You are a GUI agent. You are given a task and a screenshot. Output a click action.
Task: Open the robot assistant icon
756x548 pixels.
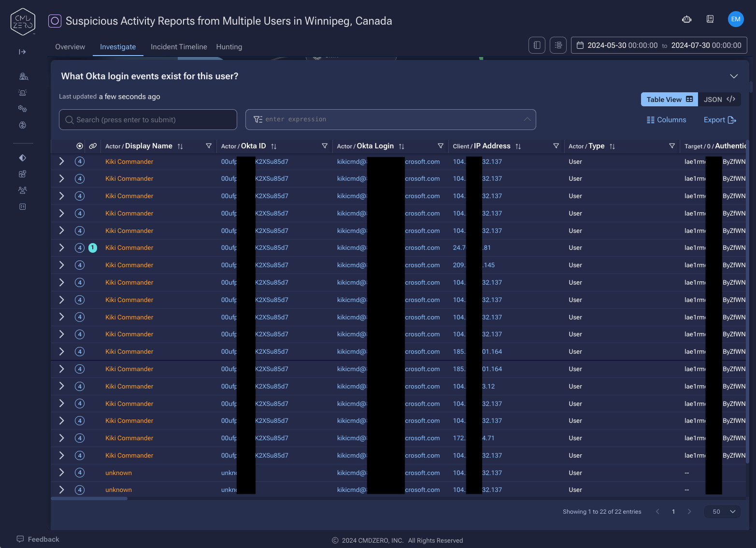pos(686,19)
